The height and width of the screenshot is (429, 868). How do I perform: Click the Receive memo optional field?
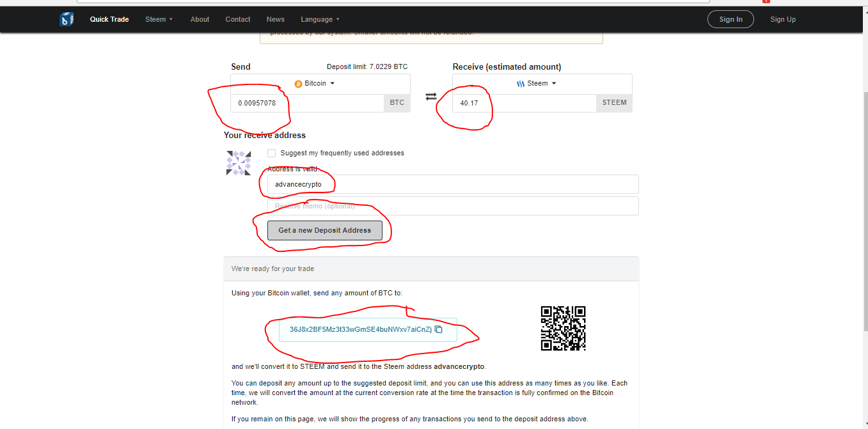(x=453, y=206)
